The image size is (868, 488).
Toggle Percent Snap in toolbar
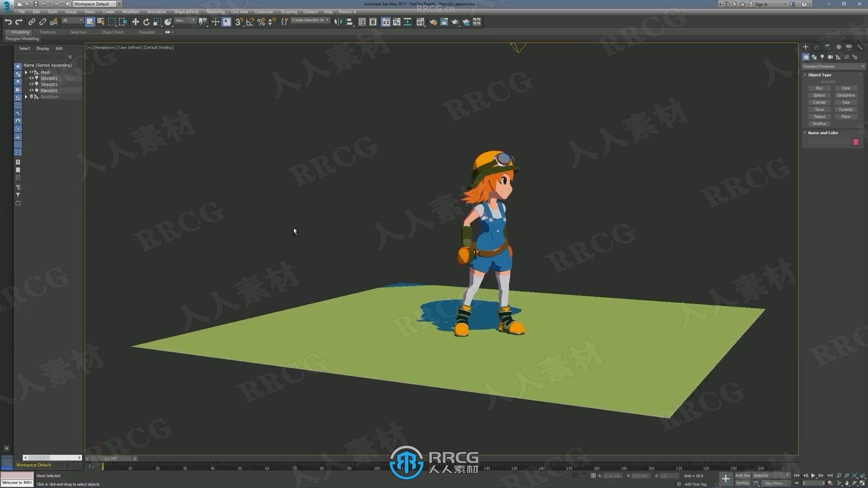point(261,22)
